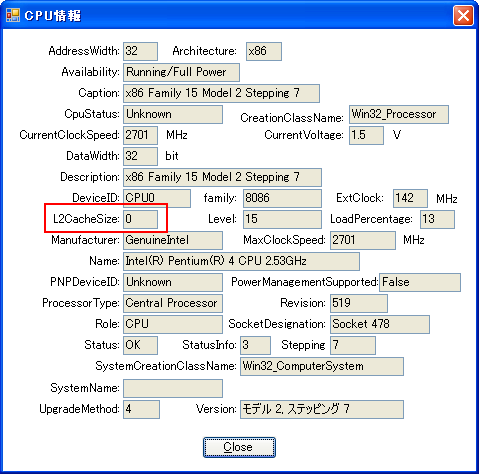Screen dimensions: 479x474
Task: Select the Description text field
Action: [222, 177]
